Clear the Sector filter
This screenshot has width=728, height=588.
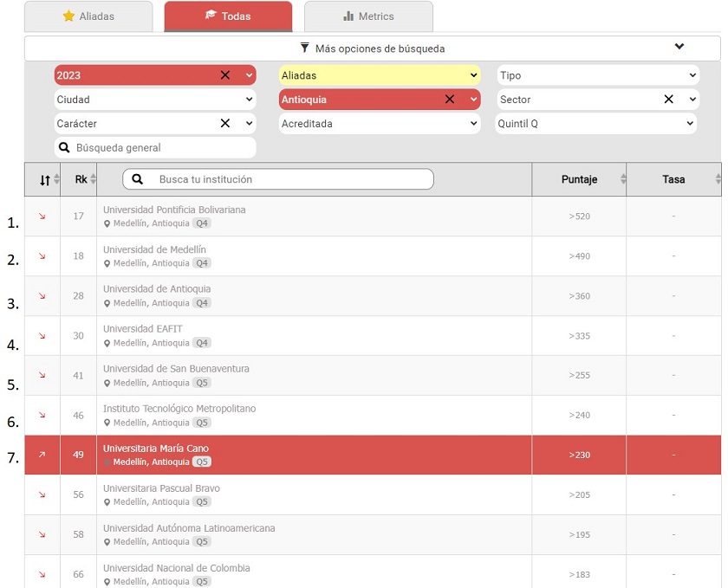point(668,100)
